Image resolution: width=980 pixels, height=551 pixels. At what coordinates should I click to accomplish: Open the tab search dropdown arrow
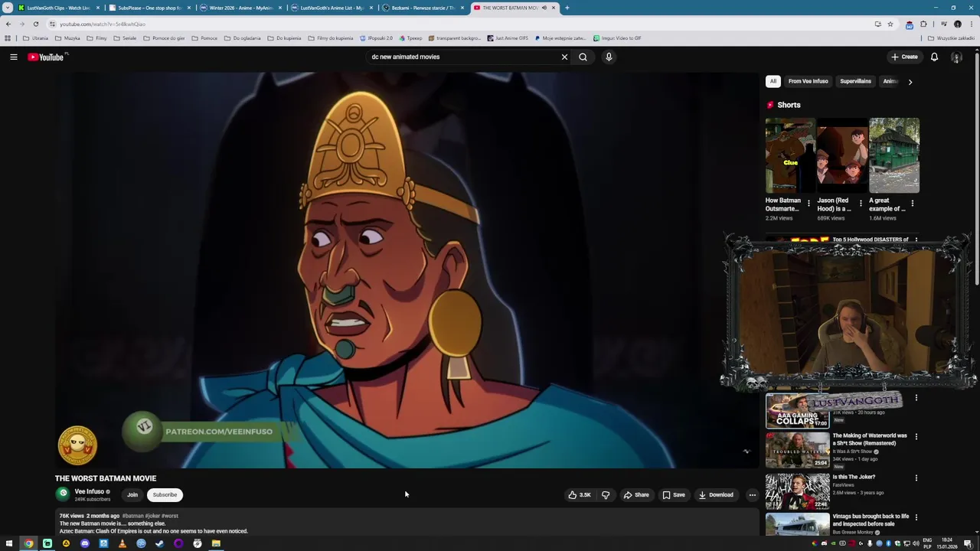[8, 8]
